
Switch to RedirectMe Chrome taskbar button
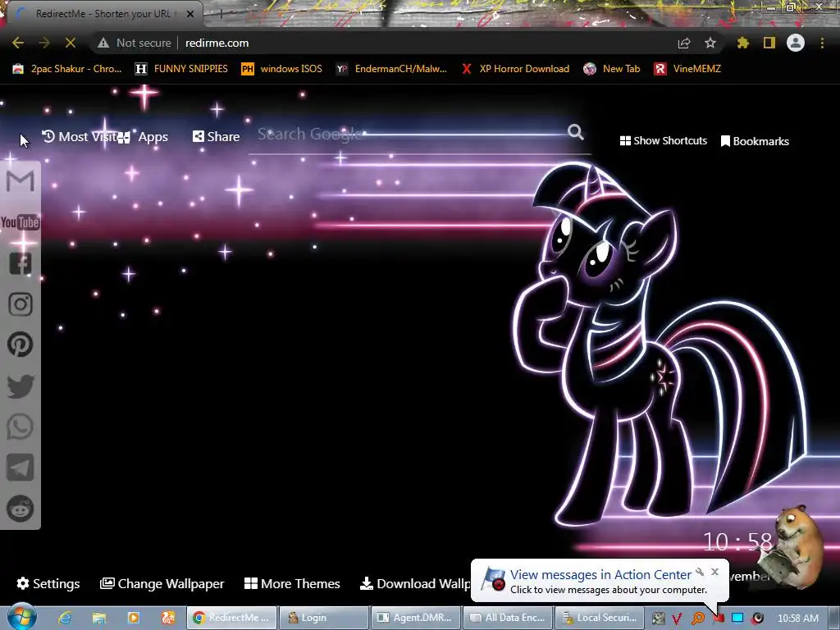[x=232, y=618]
